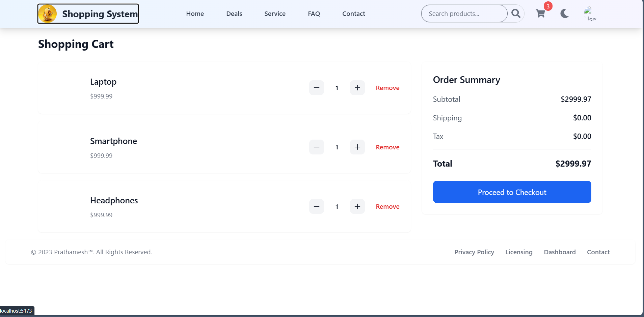The width and height of the screenshot is (644, 317).
Task: Toggle dark mode with moon icon
Action: tap(564, 13)
